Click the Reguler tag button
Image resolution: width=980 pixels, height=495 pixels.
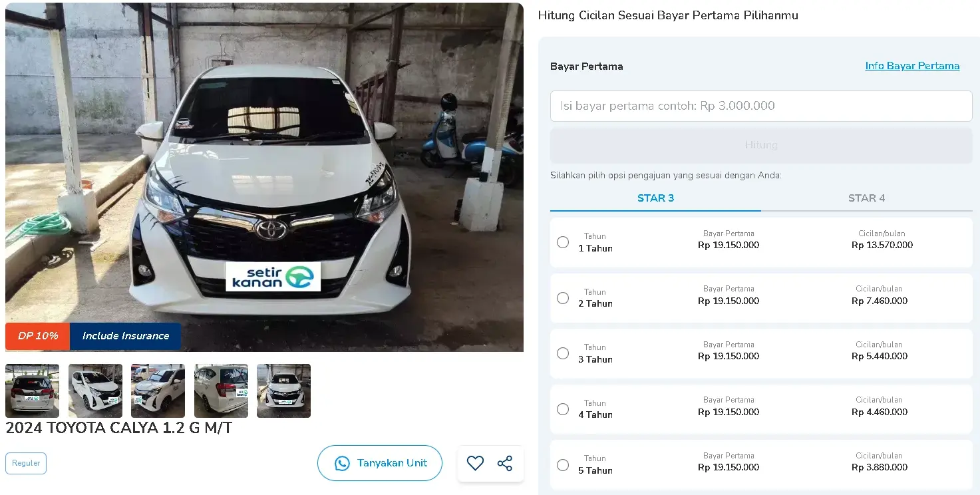pyautogui.click(x=26, y=463)
